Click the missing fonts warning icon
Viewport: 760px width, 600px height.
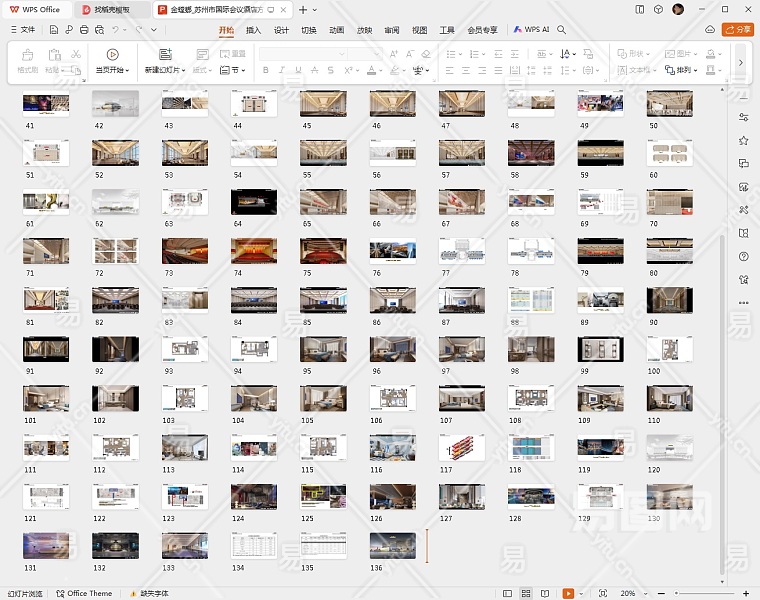[x=133, y=593]
